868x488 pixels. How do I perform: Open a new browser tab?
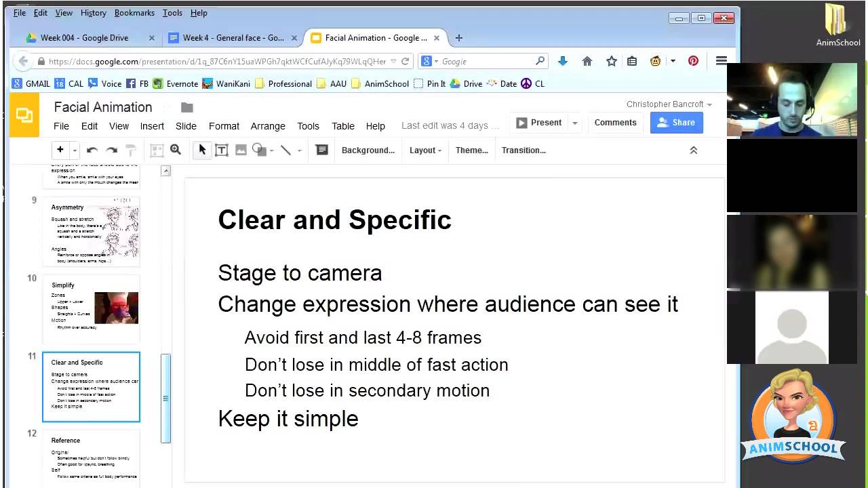click(x=459, y=38)
